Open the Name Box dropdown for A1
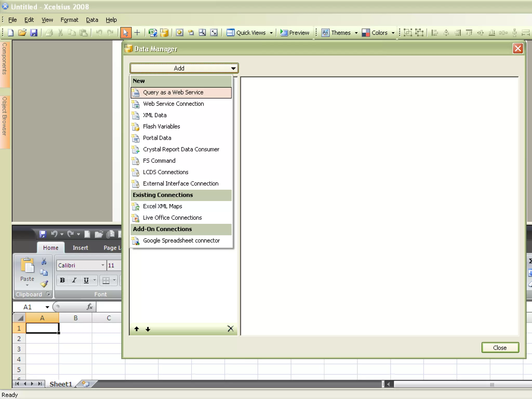 click(47, 307)
